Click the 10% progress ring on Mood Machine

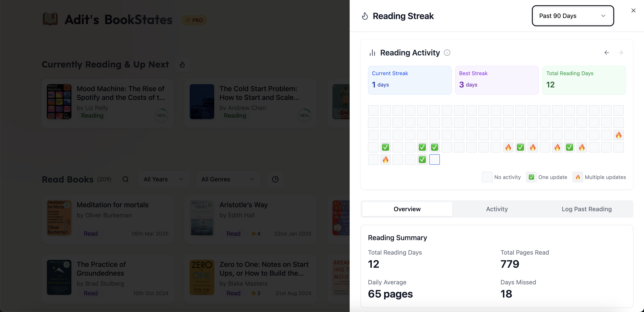click(161, 115)
